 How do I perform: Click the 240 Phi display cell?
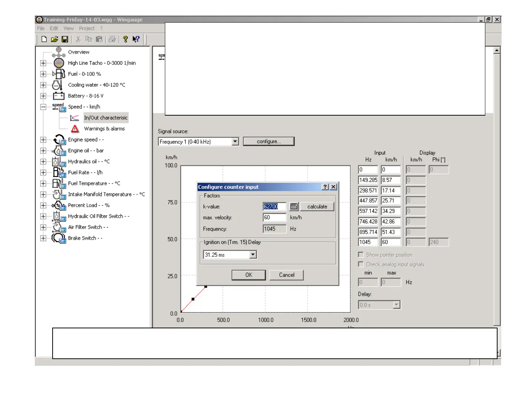click(439, 242)
